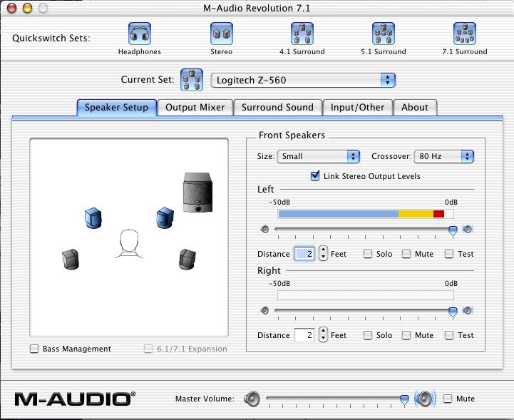Enable Solo for the Right speaker
Image resolution: width=514 pixels, height=420 pixels.
pyautogui.click(x=368, y=335)
